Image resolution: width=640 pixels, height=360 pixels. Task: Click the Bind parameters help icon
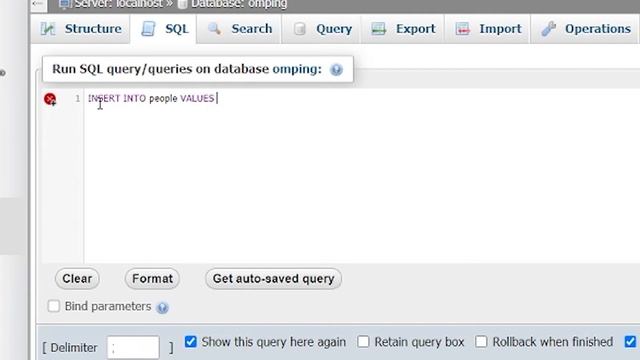[162, 307]
